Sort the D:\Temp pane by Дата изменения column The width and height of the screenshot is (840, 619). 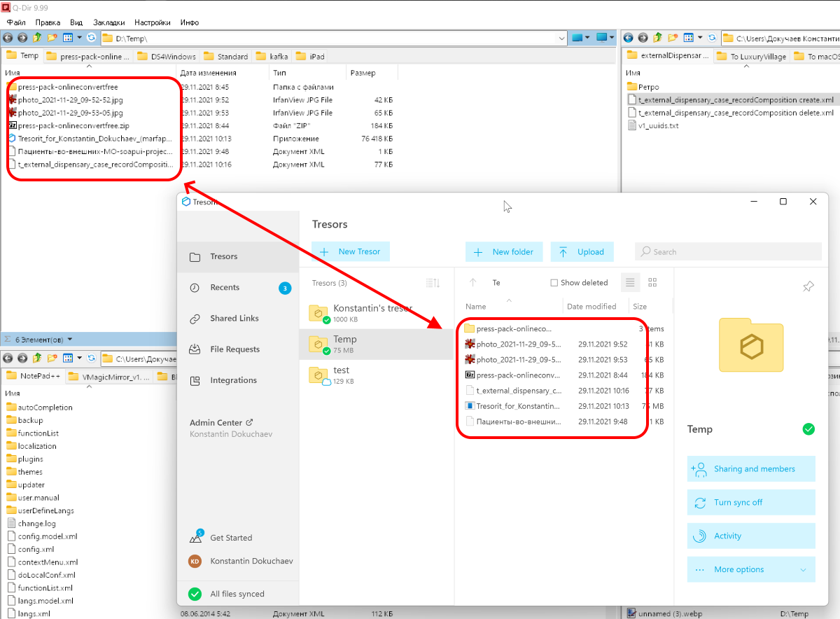[208, 73]
